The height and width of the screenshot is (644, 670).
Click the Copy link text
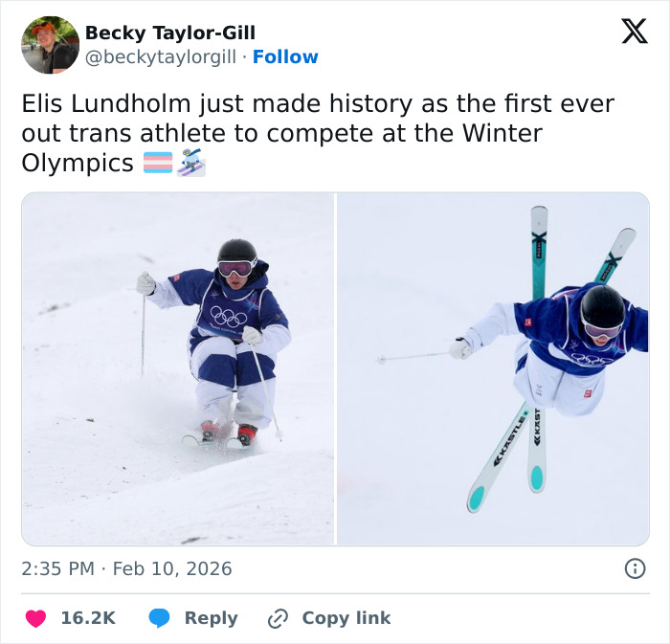pos(346,618)
